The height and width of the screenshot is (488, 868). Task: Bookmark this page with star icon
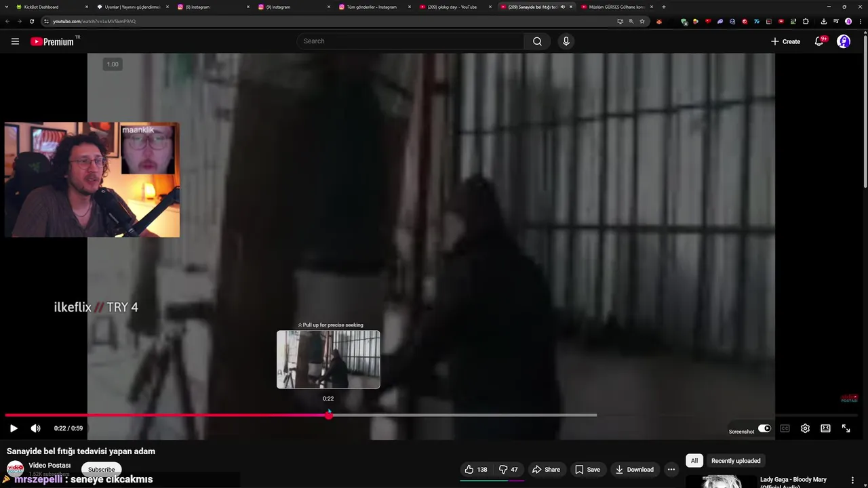point(642,21)
